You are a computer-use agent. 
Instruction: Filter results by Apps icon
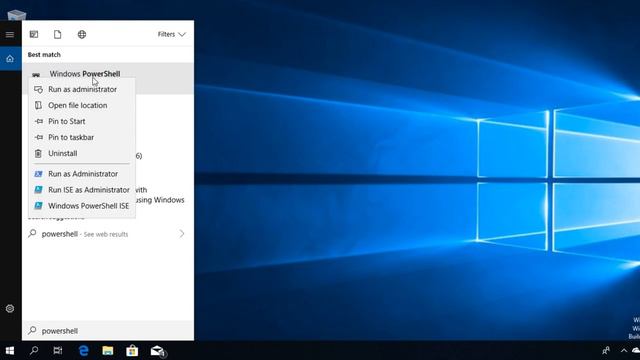[34, 35]
